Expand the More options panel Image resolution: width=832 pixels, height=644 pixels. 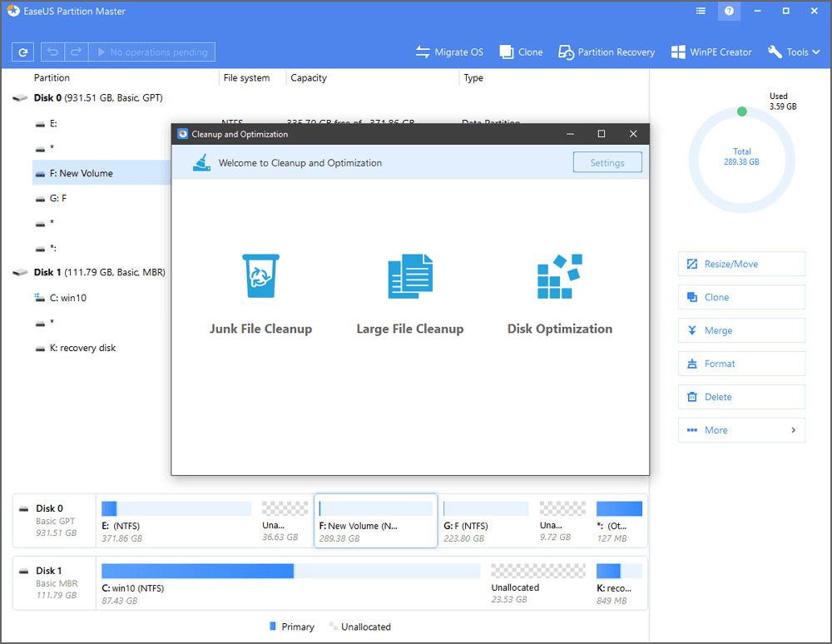pos(741,429)
